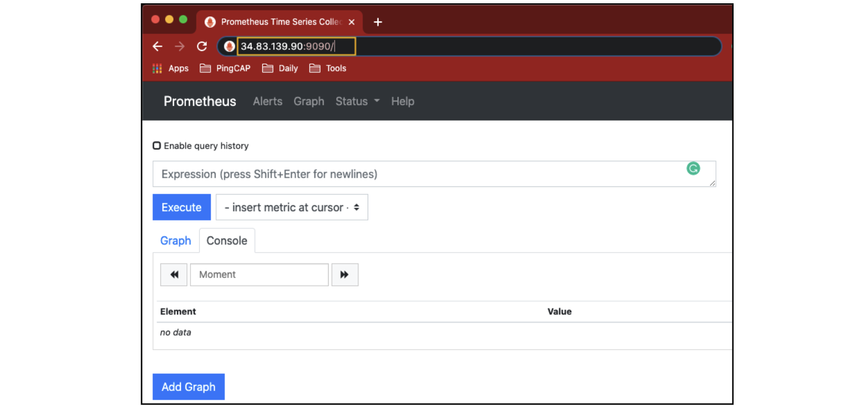Click the Element column header
This screenshot has height=408, width=868.
(x=178, y=311)
